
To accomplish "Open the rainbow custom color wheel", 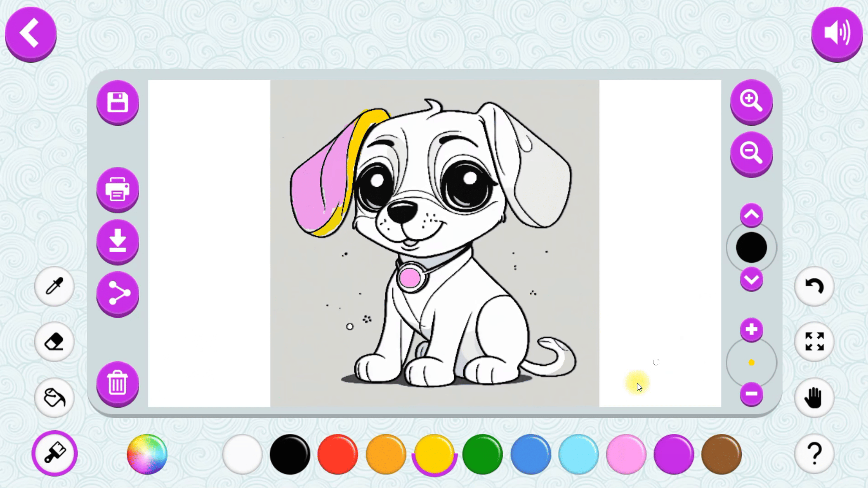I will coord(147,454).
